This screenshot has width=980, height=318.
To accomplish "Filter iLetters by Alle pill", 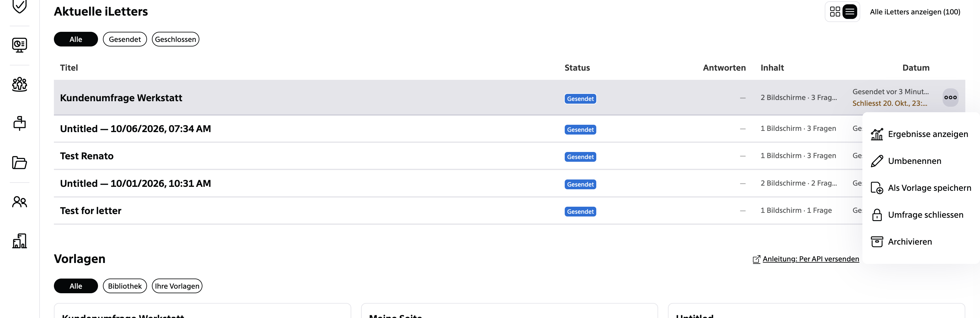I will click(x=76, y=39).
